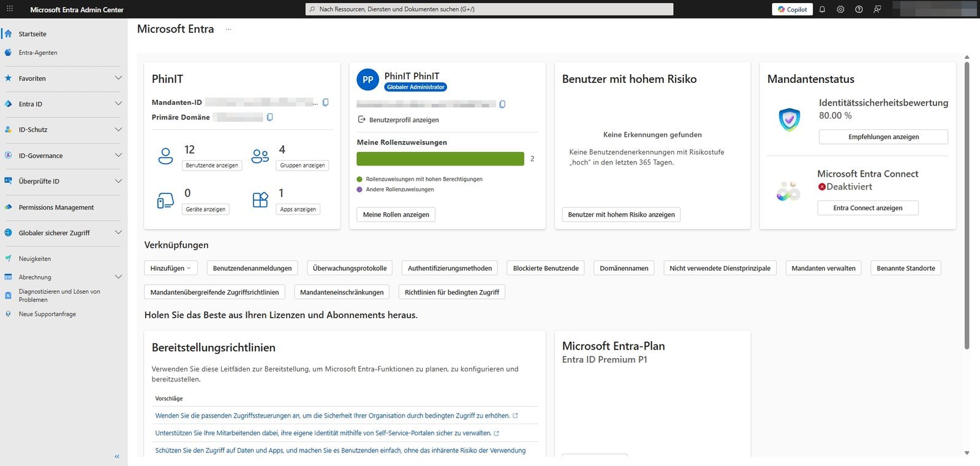Expand the Entra ID section

(x=118, y=104)
